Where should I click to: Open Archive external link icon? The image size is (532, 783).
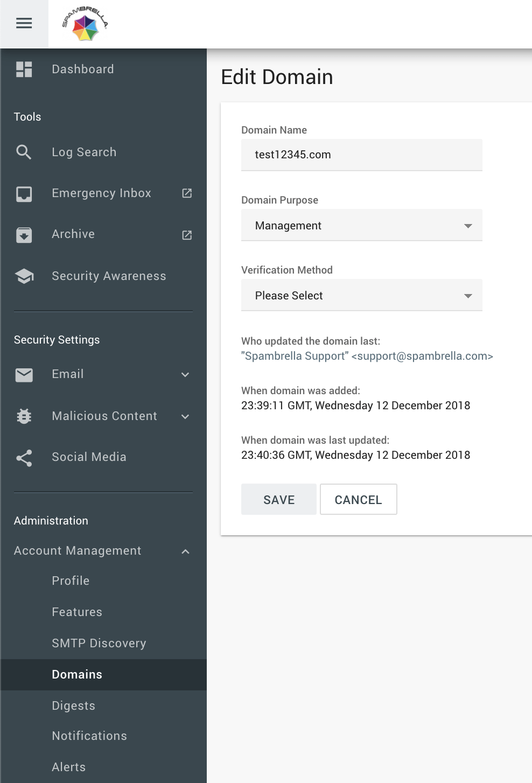coord(187,235)
